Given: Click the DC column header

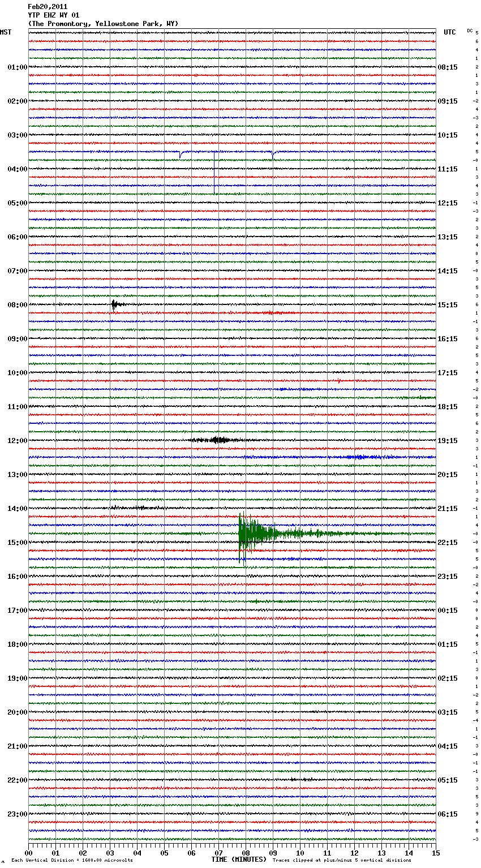Looking at the screenshot, I should [470, 31].
